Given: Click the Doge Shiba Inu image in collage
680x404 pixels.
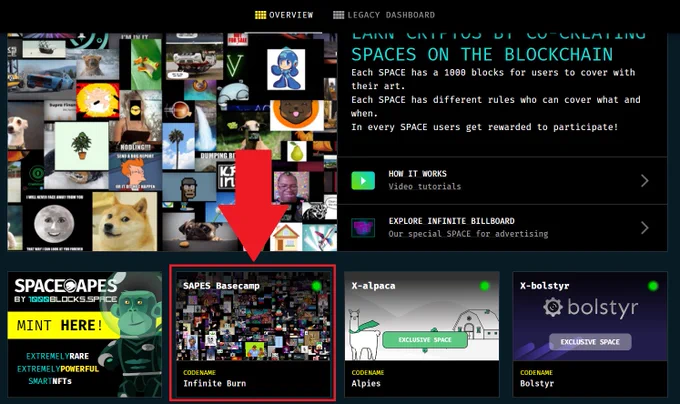Looking at the screenshot, I should click(x=125, y=221).
